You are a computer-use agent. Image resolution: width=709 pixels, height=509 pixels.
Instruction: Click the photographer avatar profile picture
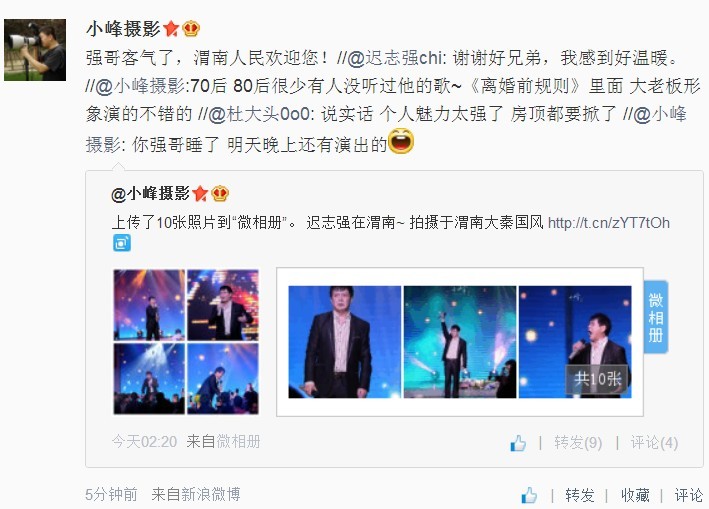click(35, 50)
